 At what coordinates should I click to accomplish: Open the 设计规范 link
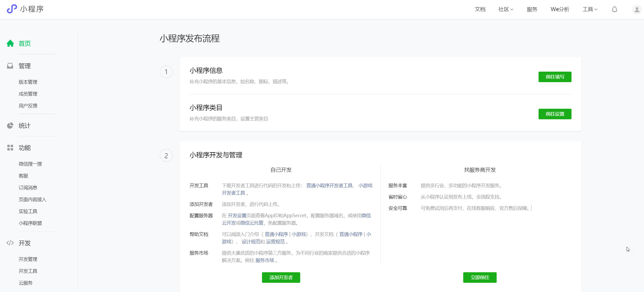(251, 242)
